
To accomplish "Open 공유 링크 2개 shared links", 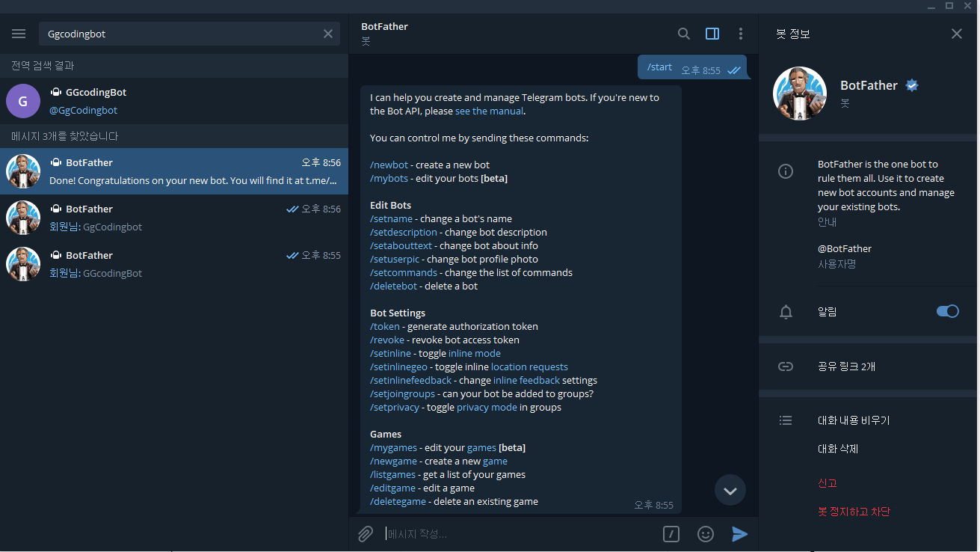I will [869, 367].
